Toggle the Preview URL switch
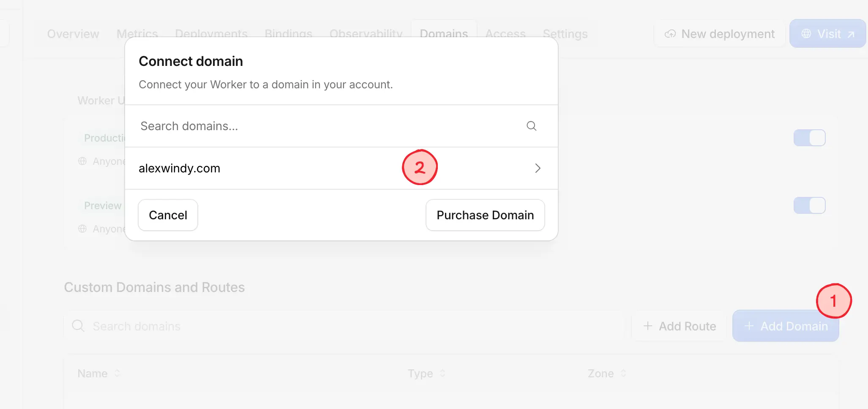The height and width of the screenshot is (409, 868). [810, 205]
